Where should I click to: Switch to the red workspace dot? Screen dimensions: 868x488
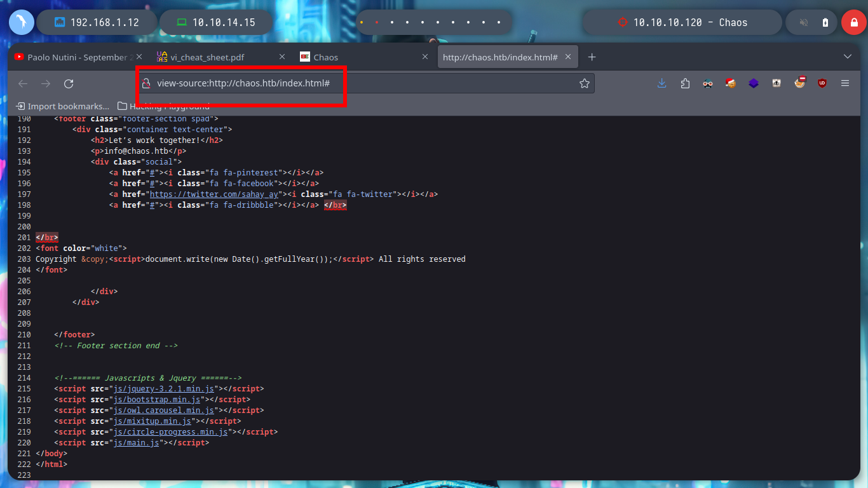point(377,22)
